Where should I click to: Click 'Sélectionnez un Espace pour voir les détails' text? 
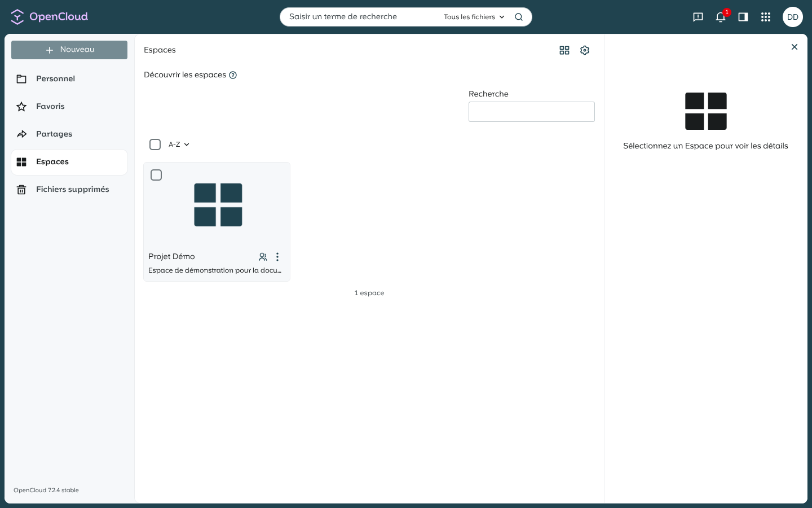coord(705,146)
